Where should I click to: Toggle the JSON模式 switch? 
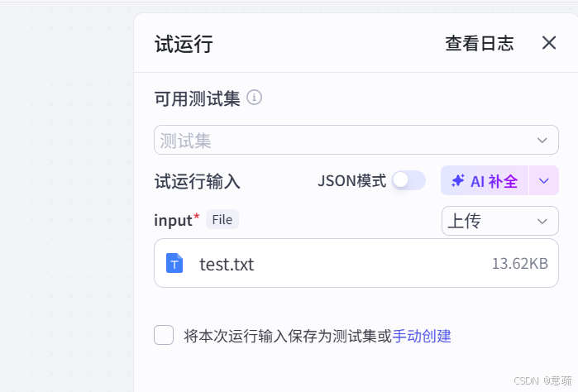(x=408, y=180)
